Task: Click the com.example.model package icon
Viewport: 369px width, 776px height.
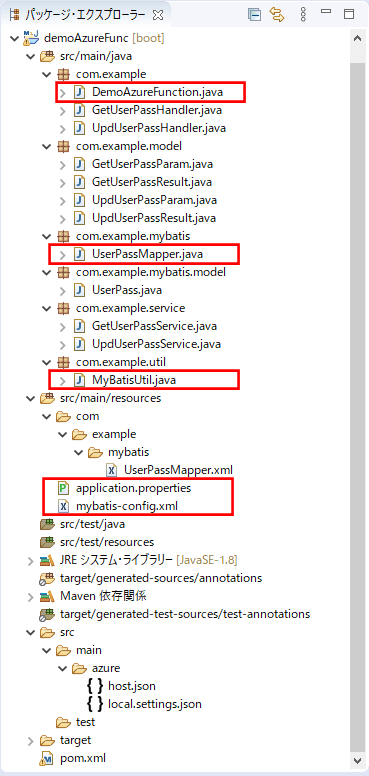Action: click(x=63, y=146)
